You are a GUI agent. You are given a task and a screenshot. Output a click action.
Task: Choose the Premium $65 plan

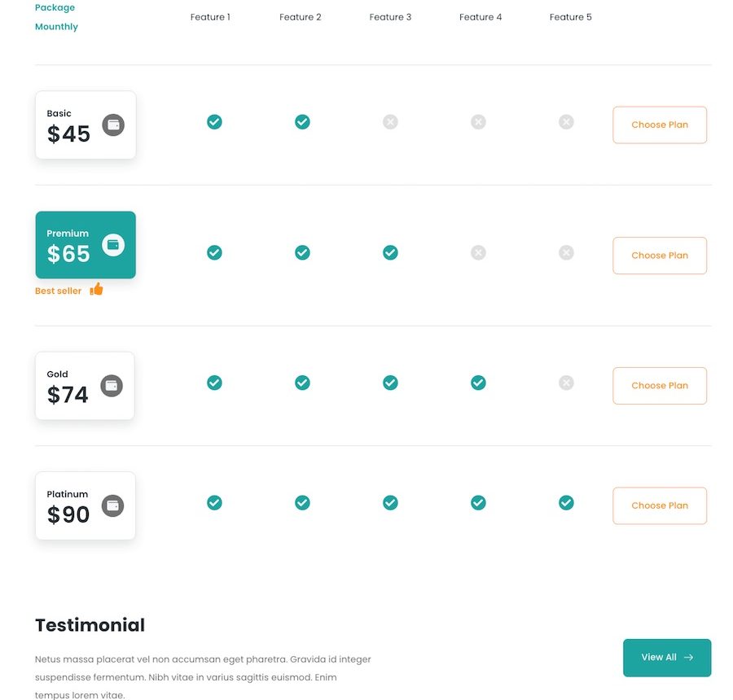click(660, 256)
